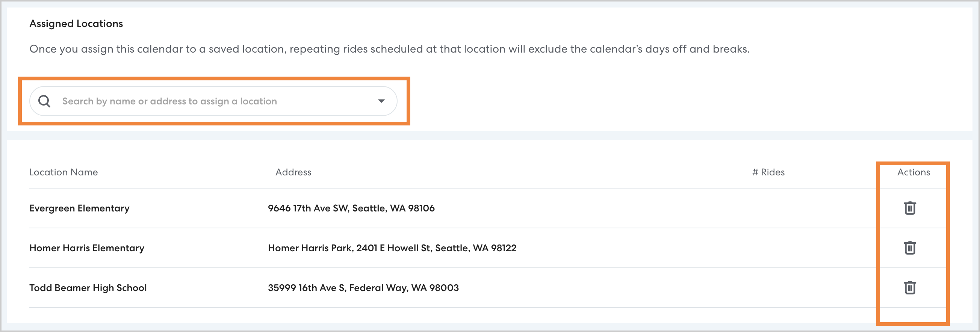Click the 35999 16th Ave S address
The height and width of the screenshot is (332, 980).
click(363, 288)
